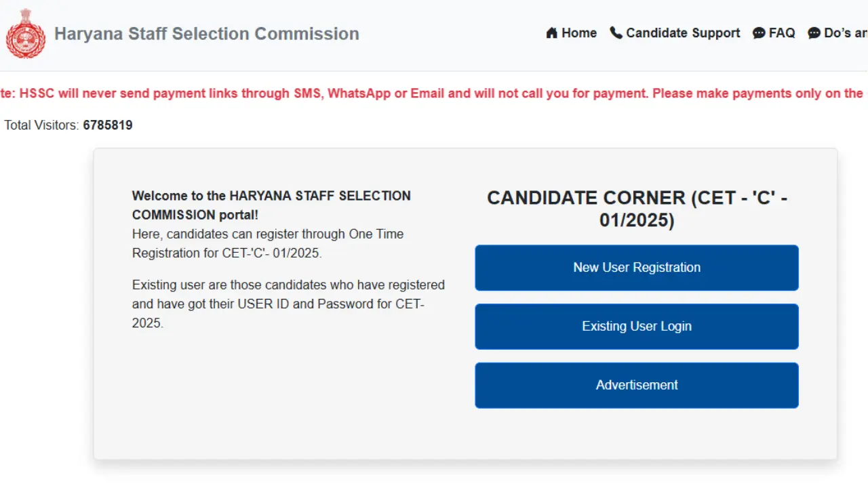868x488 pixels.
Task: Click the Total Visitors counter
Action: [68, 125]
